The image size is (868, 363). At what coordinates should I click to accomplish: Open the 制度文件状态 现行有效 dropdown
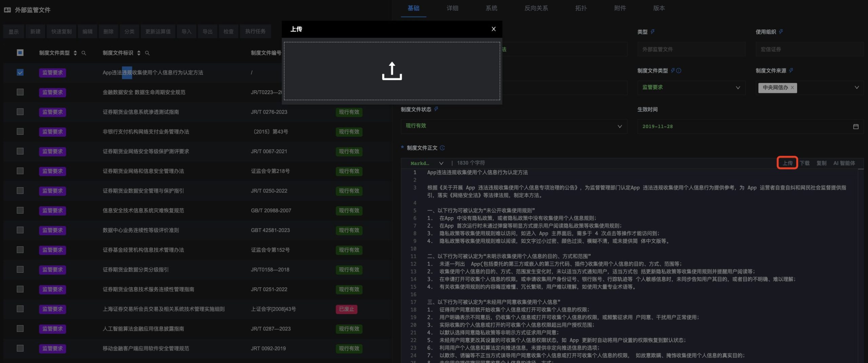[x=514, y=126]
